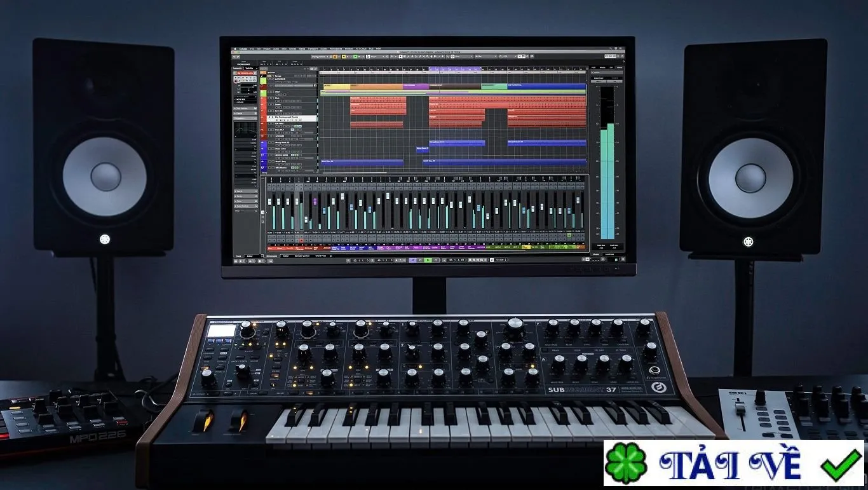Open the toolbar setup gear icon
The width and height of the screenshot is (868, 490).
[621, 57]
